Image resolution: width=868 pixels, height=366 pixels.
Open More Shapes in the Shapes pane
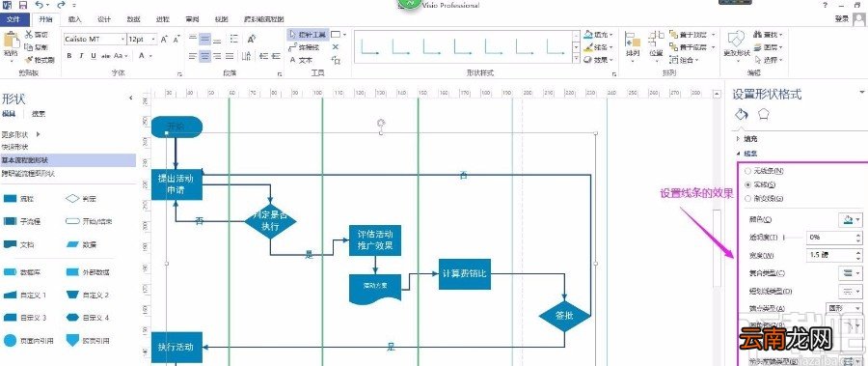[x=21, y=134]
